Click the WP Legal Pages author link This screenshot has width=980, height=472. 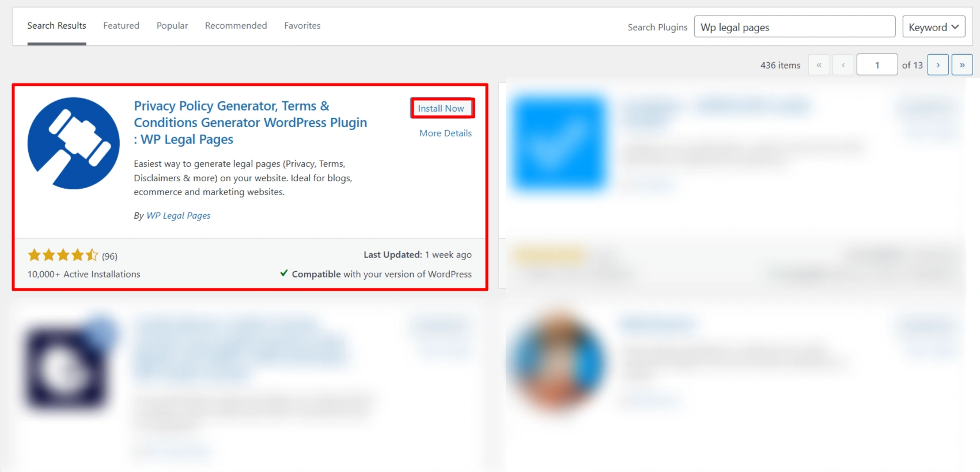click(178, 215)
